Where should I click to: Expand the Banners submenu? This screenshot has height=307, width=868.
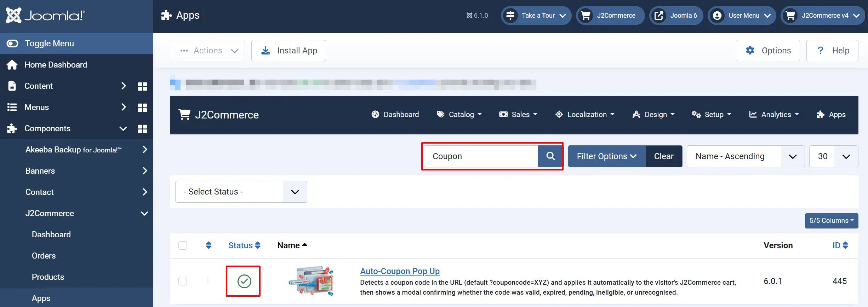click(144, 171)
